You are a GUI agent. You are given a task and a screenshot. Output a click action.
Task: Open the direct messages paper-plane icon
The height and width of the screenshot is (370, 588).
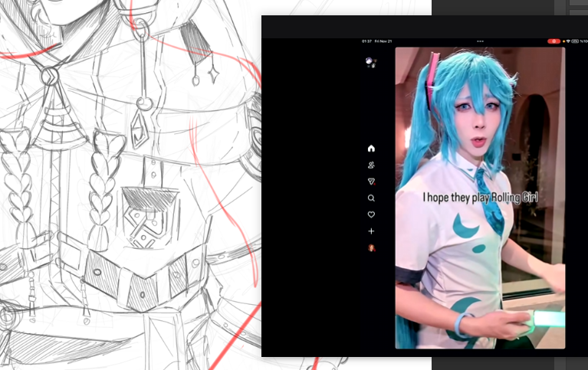(371, 182)
